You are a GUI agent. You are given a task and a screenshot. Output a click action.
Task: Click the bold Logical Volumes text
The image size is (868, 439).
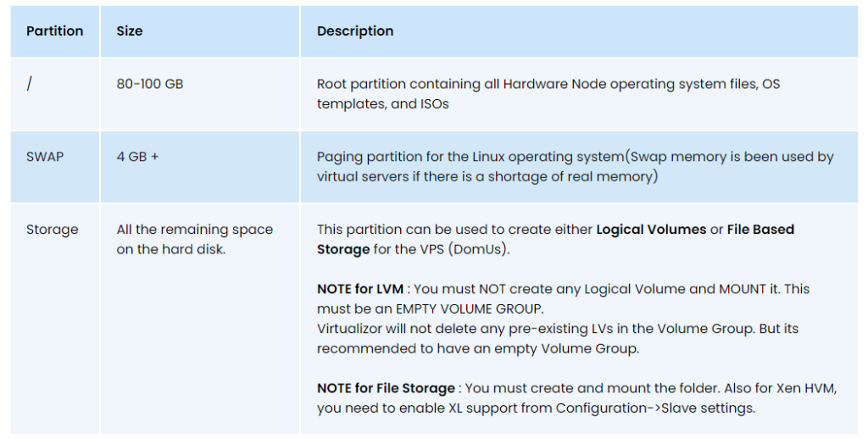pyautogui.click(x=651, y=230)
